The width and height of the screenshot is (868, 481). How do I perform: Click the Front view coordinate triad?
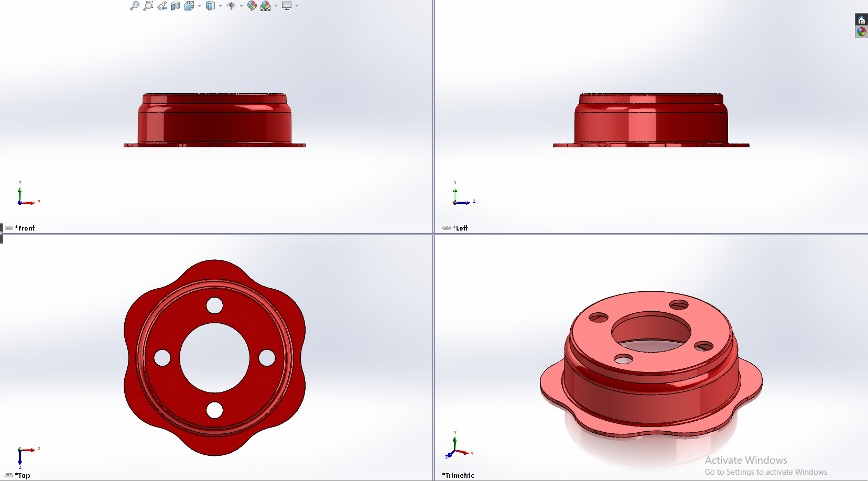28,193
